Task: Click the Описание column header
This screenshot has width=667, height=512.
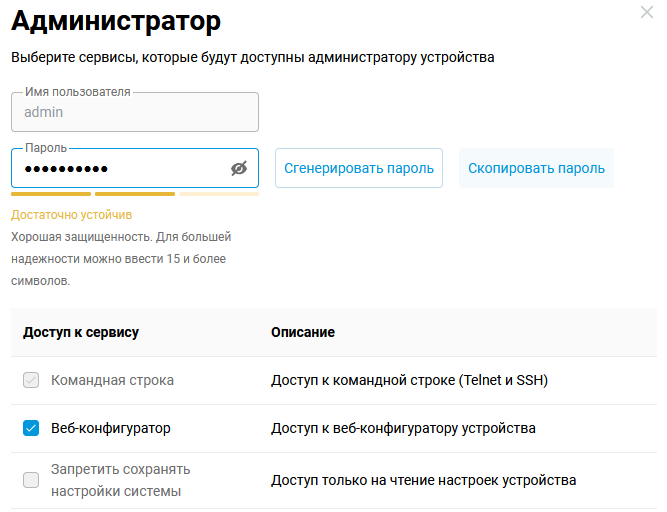Action: [302, 332]
